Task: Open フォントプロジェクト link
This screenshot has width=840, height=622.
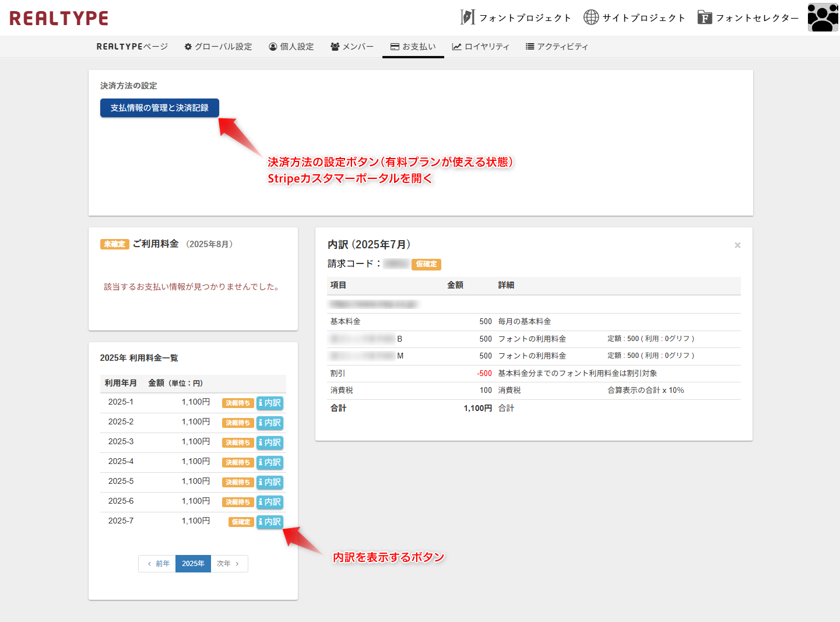Action: 525,18
